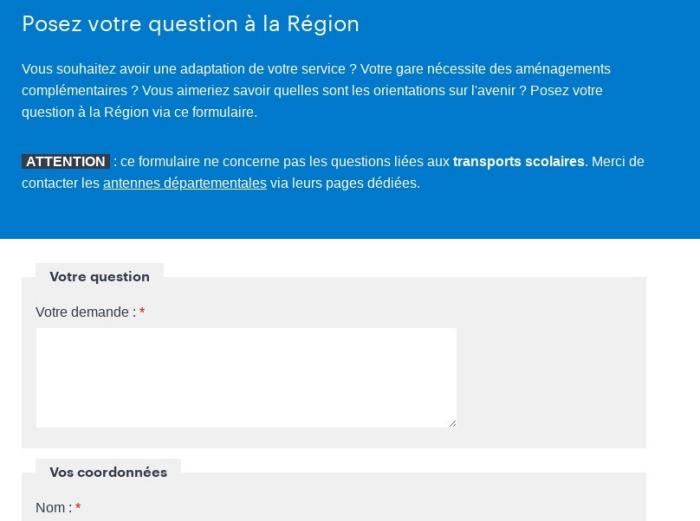This screenshot has width=700, height=521.
Task: Click the dark ATTENTION badge
Action: coord(66,161)
